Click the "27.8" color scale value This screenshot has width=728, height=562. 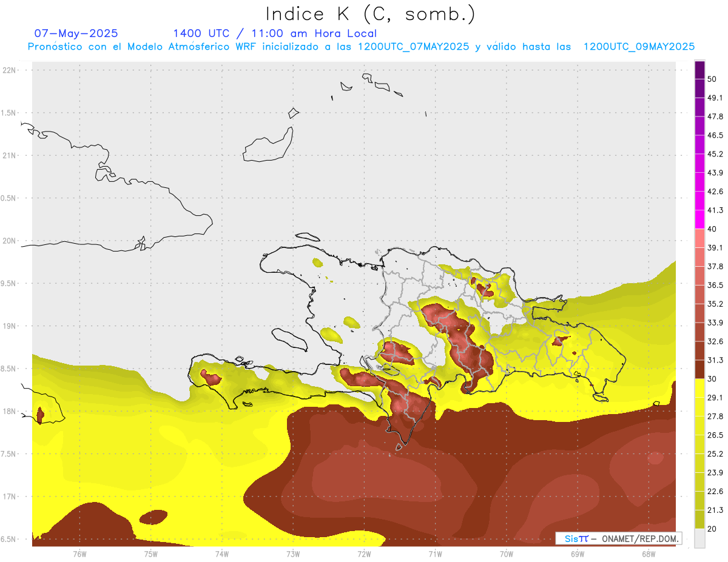point(715,416)
